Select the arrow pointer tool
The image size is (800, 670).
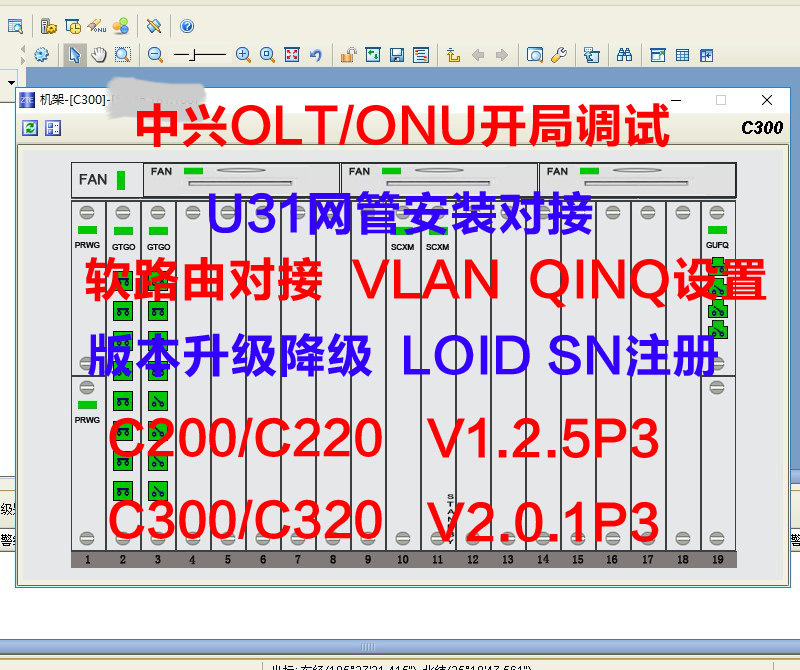[x=75, y=55]
